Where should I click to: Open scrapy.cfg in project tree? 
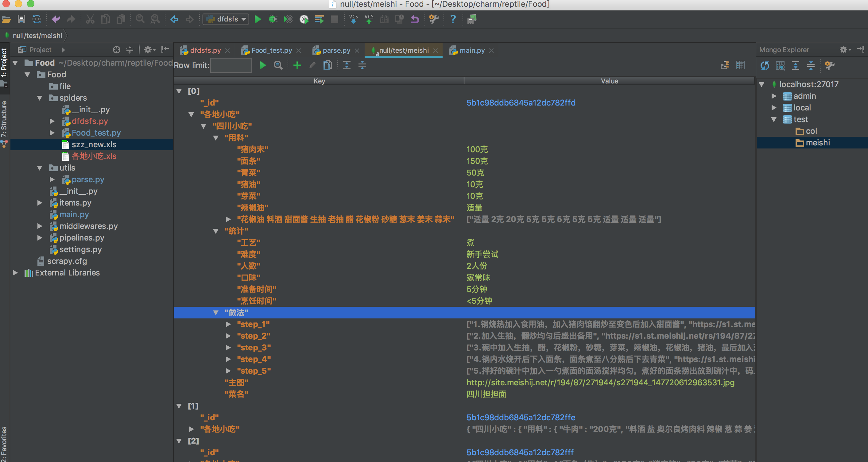pyautogui.click(x=62, y=261)
